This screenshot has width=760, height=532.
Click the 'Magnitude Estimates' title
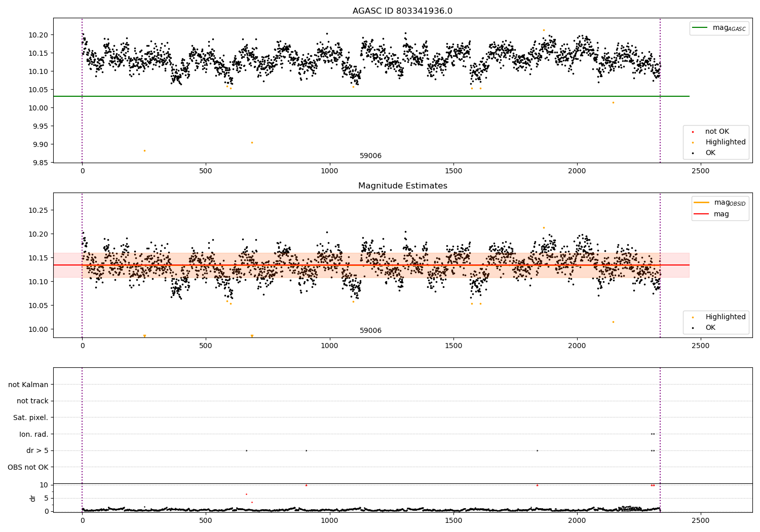coord(402,186)
